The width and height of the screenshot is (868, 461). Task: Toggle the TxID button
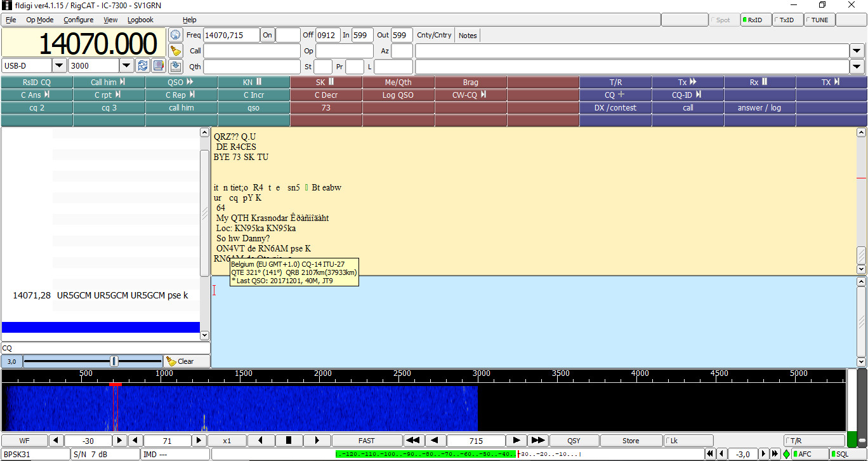point(788,20)
